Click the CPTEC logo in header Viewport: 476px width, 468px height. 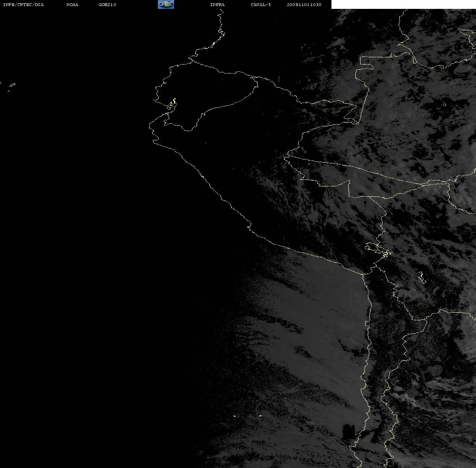166,4
